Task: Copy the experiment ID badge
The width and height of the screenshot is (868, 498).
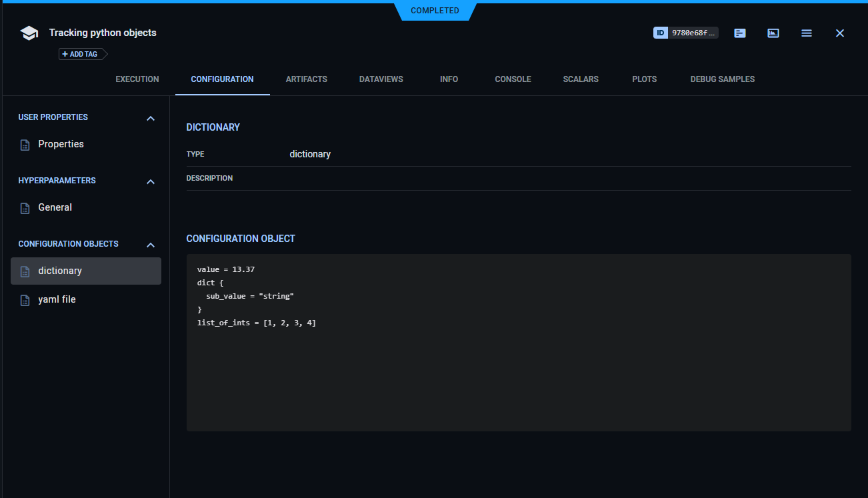Action: tap(685, 32)
